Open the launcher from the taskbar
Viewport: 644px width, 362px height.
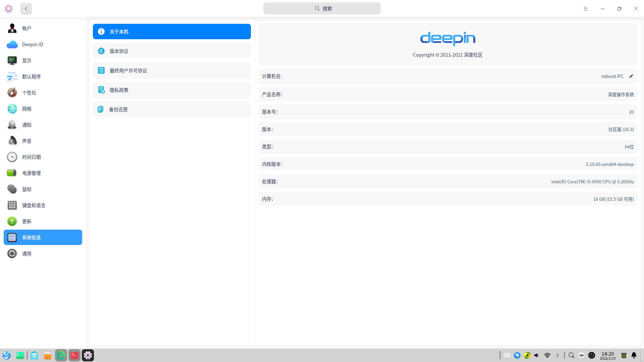tap(7, 355)
